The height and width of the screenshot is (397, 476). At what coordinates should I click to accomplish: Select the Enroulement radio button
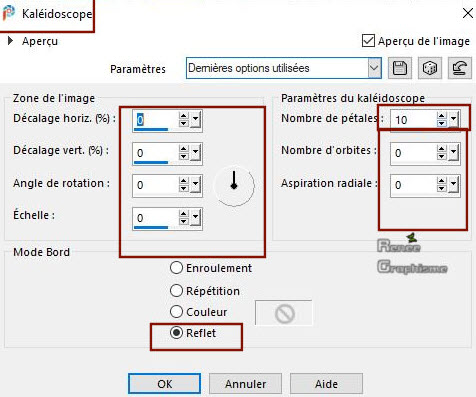tap(176, 268)
